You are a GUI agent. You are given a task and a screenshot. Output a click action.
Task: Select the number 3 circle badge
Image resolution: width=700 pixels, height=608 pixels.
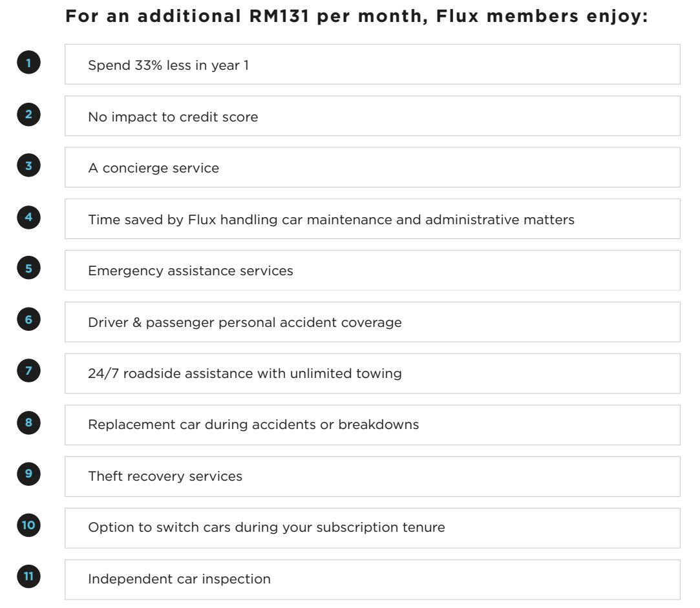pos(28,165)
